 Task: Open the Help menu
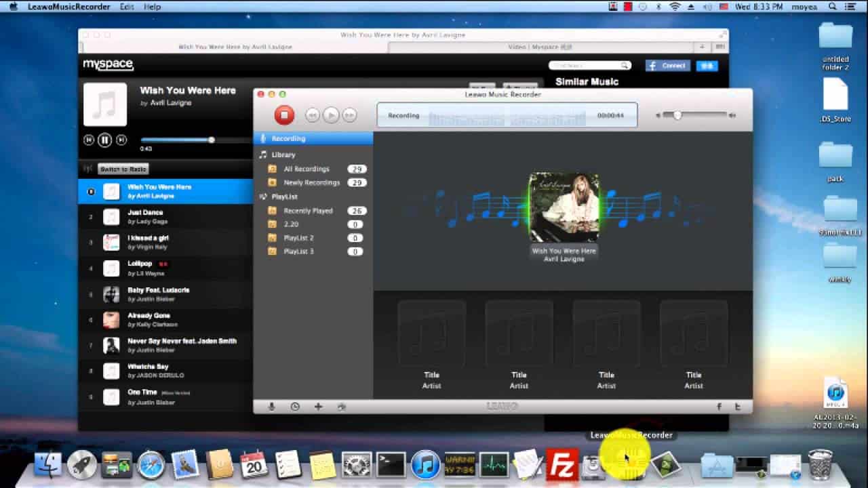[x=153, y=7]
